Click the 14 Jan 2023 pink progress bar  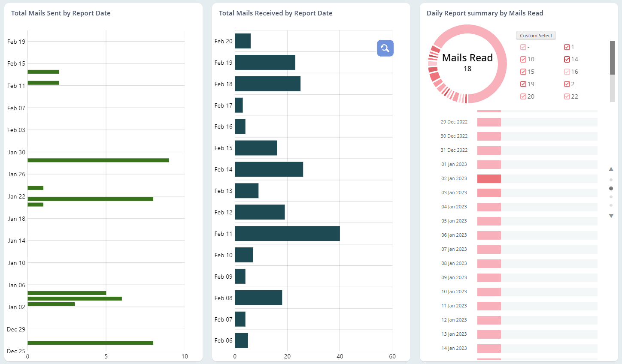[489, 348]
